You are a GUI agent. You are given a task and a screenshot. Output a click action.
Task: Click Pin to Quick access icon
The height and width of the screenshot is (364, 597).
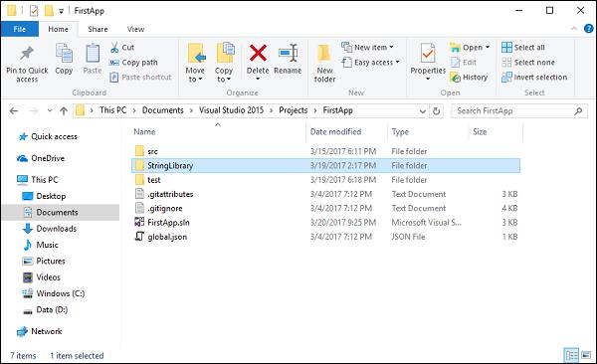coord(27,54)
